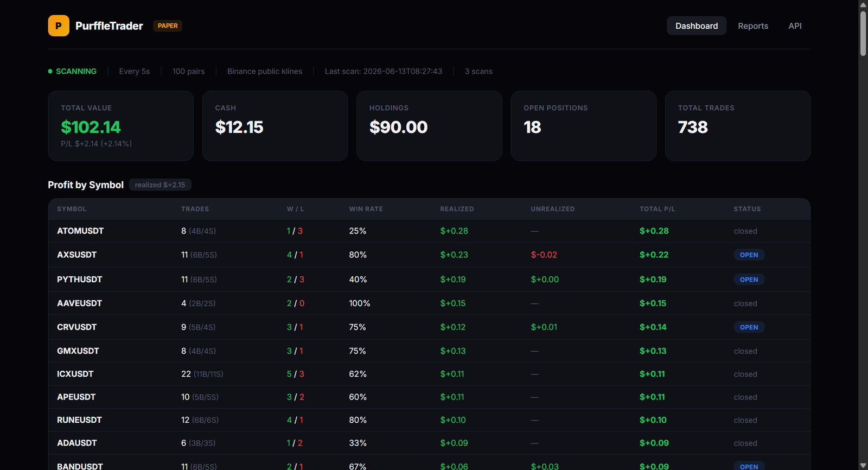This screenshot has height=470, width=868.
Task: Click the ICXUSDT symbol name
Action: point(75,374)
